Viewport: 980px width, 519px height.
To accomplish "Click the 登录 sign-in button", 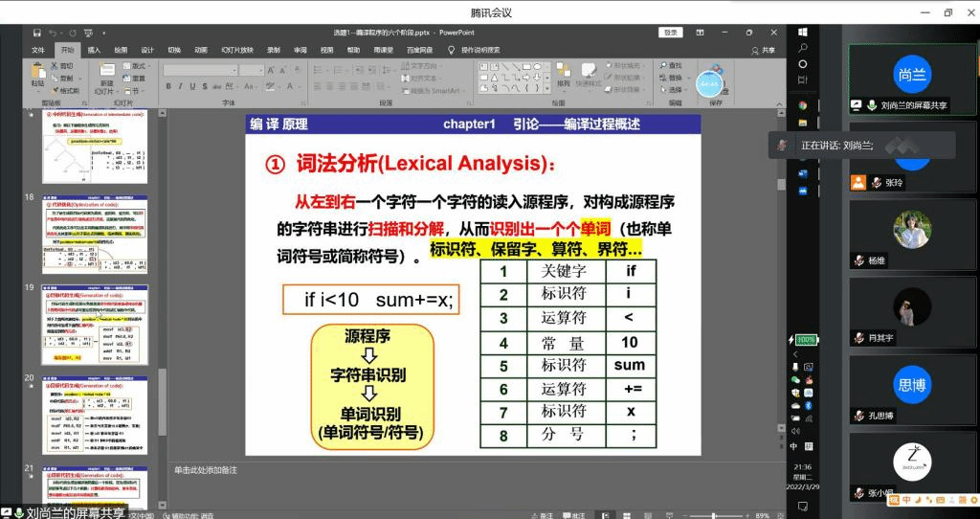I will [670, 33].
